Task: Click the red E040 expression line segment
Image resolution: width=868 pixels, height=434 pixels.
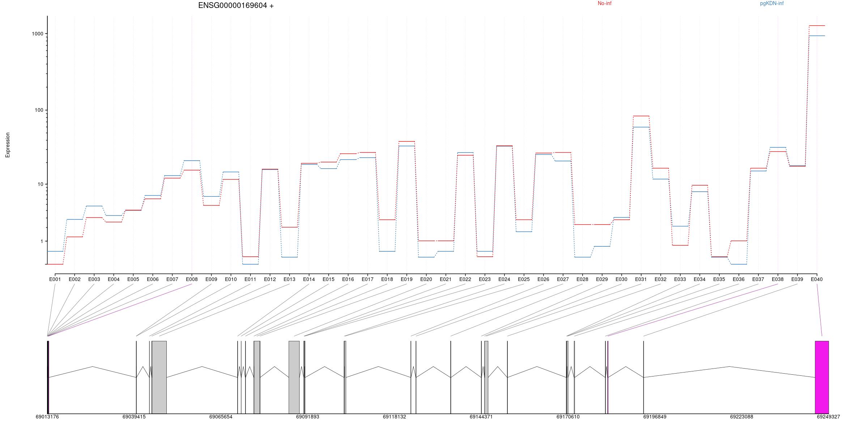Action: tap(817, 26)
